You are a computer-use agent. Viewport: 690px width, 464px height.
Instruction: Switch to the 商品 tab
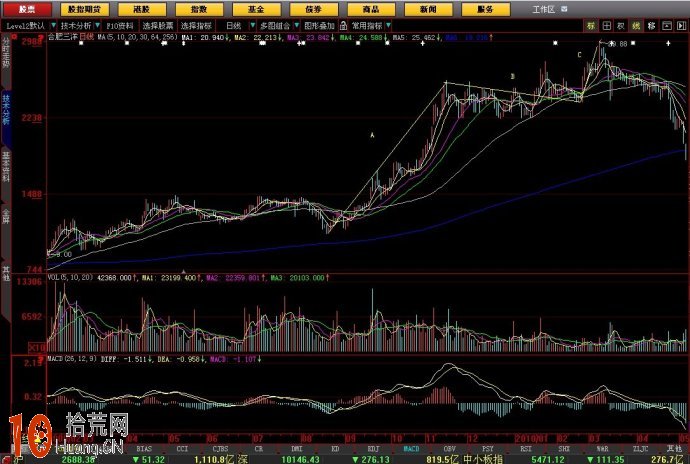[x=371, y=9]
